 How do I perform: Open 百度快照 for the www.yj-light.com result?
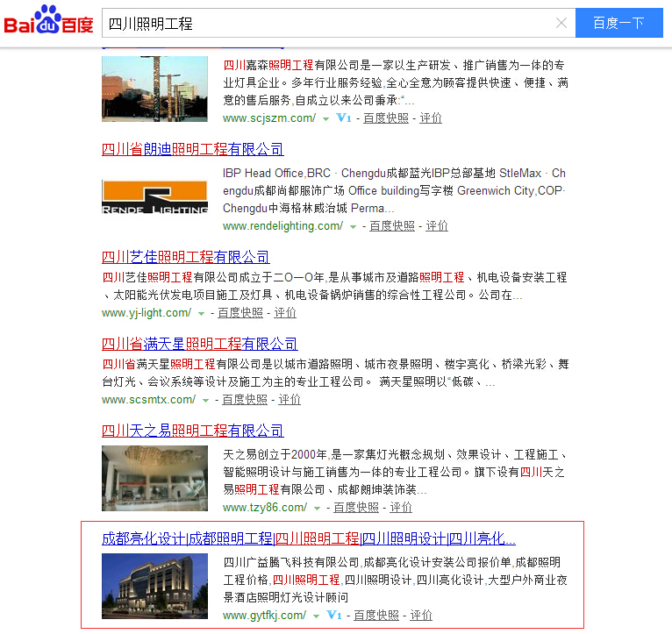[x=240, y=313]
